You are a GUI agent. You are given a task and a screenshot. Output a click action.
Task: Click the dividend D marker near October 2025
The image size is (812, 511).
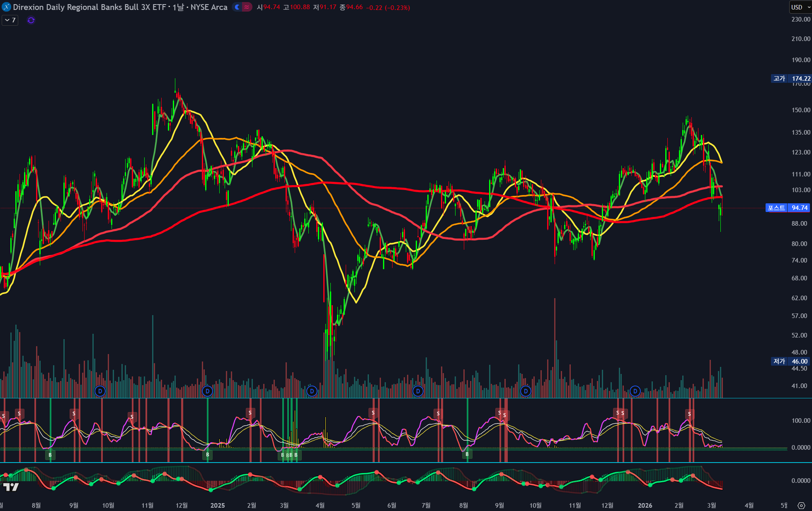coord(526,391)
